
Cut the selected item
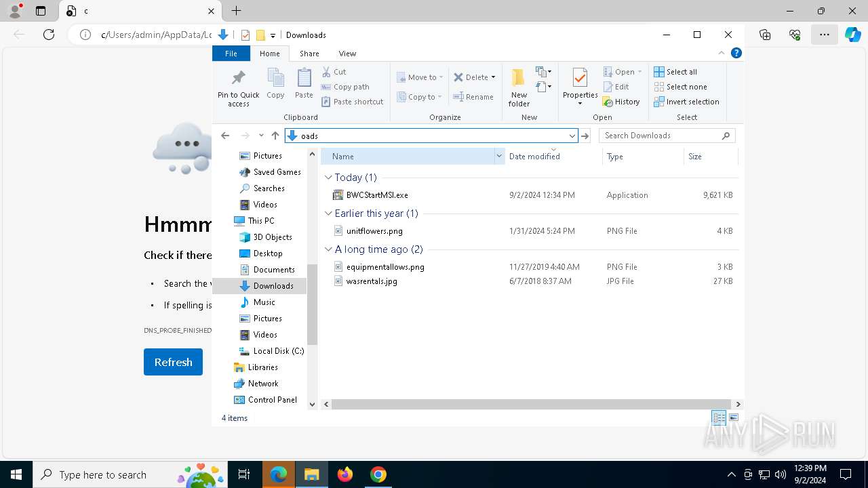334,72
